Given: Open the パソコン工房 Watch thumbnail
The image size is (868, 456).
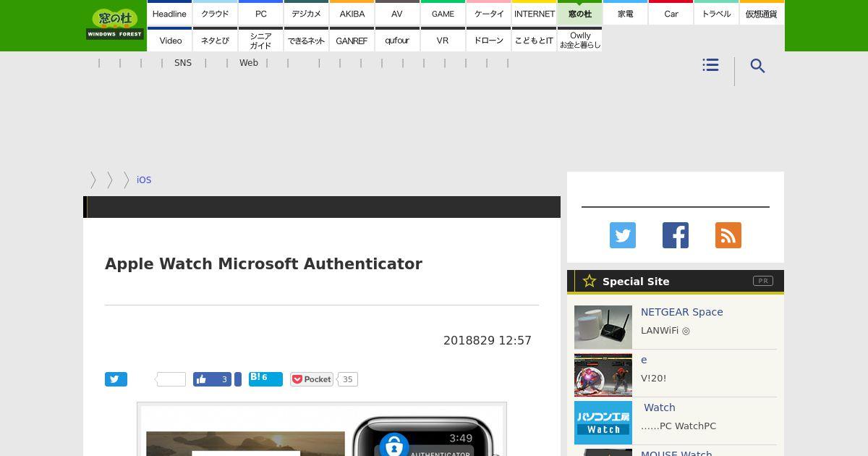Looking at the screenshot, I should coord(603,423).
